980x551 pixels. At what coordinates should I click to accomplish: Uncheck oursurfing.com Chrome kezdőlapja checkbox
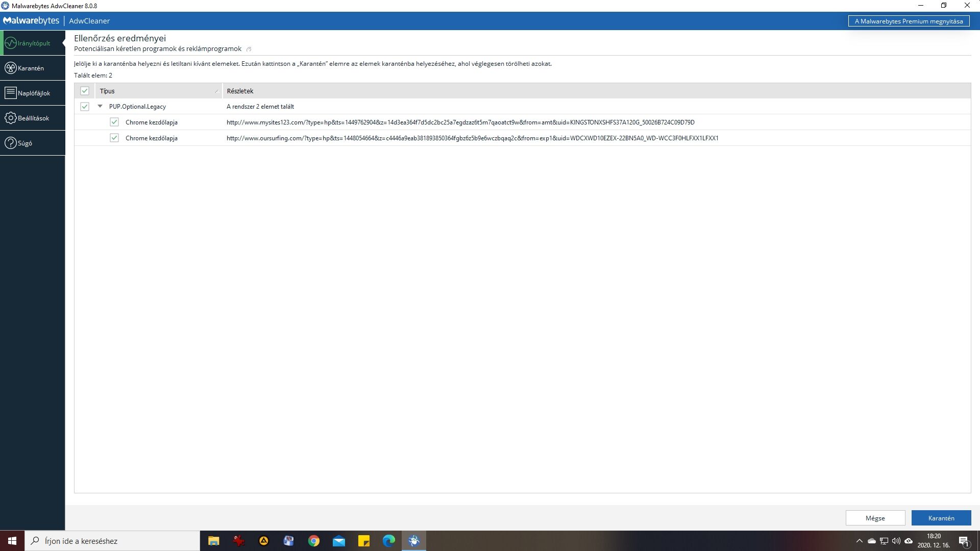pyautogui.click(x=114, y=138)
